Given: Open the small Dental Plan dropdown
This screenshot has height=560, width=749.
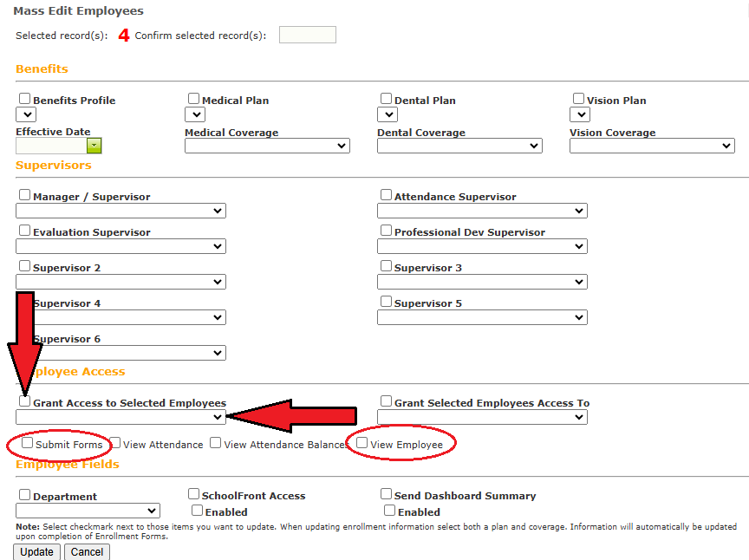Looking at the screenshot, I should click(x=388, y=114).
